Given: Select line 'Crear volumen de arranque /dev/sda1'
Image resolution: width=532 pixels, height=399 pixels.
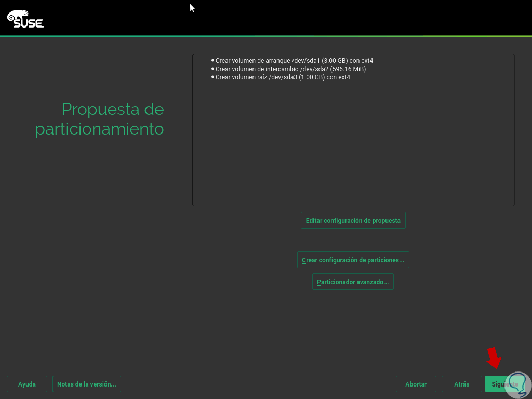Looking at the screenshot, I should pos(294,61).
